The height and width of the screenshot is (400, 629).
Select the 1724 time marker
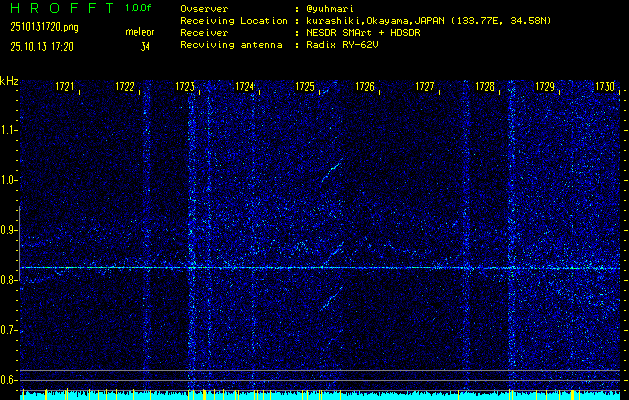(245, 86)
